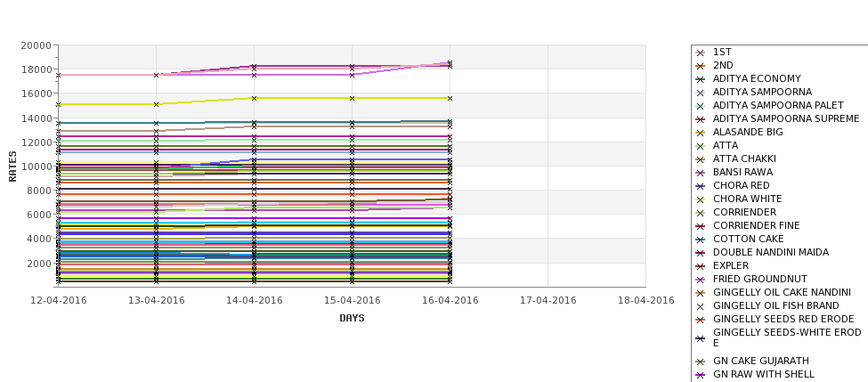Screen dimensions: 868x382
Task: Click the FRIED GROUNDNUT legend marker
Action: tap(701, 280)
